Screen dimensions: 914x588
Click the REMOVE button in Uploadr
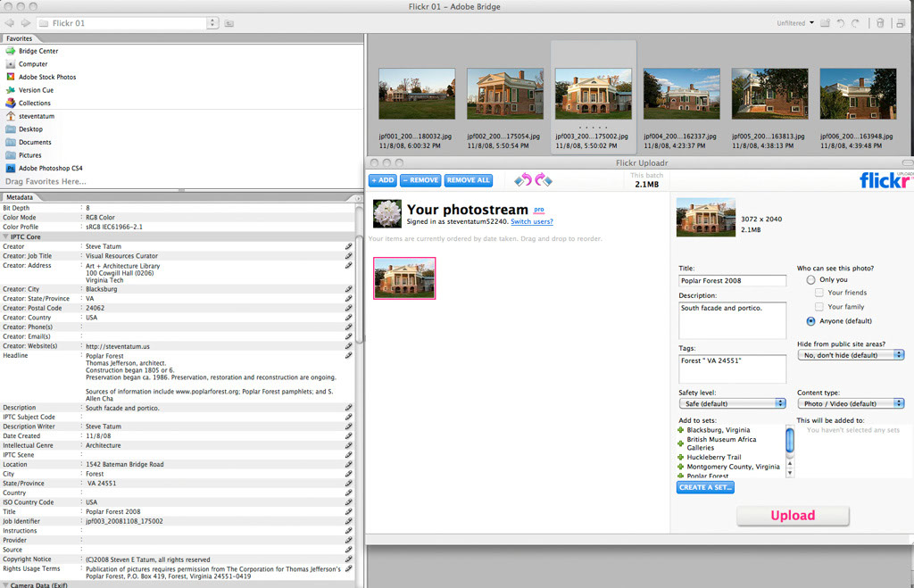(420, 180)
